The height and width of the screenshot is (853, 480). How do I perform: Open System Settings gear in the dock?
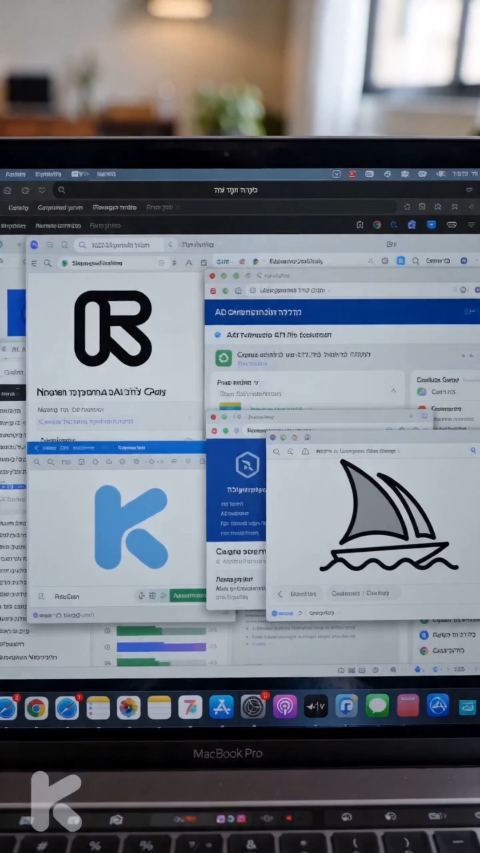pyautogui.click(x=253, y=706)
